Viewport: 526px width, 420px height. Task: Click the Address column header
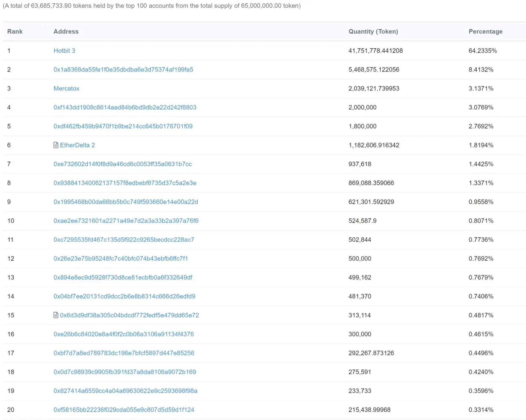point(66,31)
